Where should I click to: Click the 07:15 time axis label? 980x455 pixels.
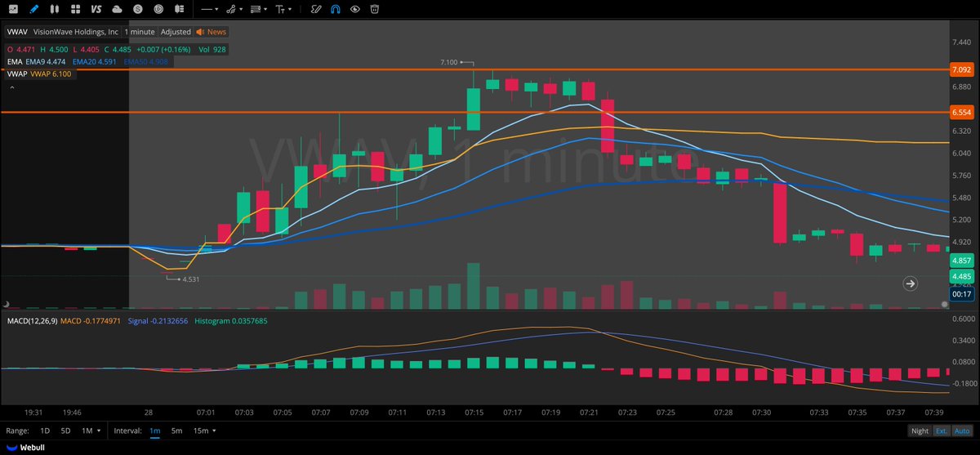(474, 413)
